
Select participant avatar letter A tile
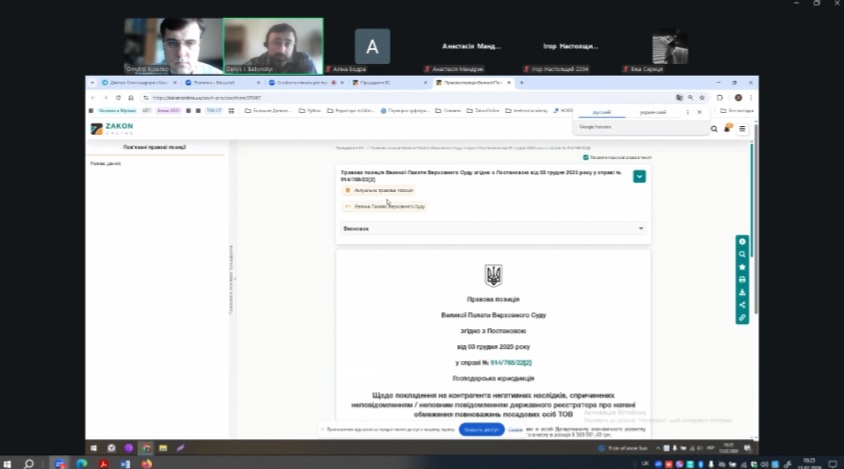pos(372,46)
